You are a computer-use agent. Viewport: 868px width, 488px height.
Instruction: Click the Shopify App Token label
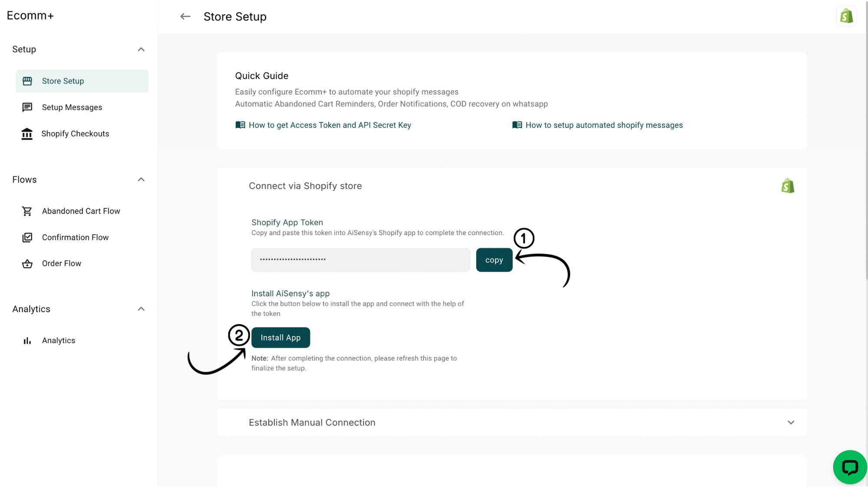click(287, 223)
